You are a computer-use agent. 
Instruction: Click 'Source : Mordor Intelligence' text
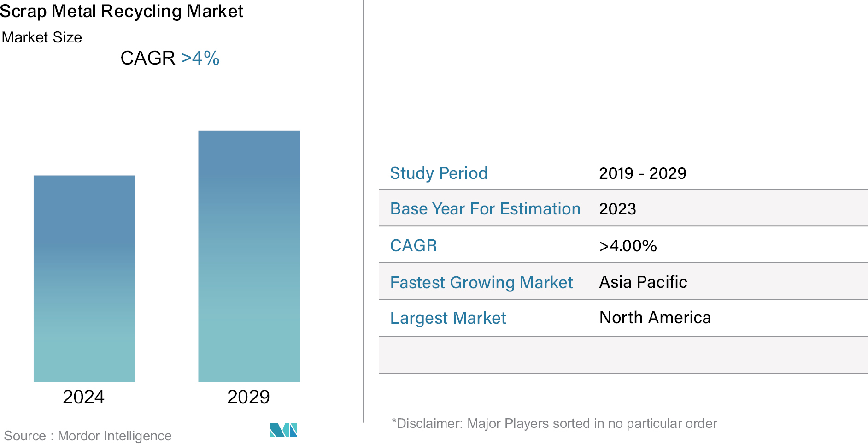point(88,436)
